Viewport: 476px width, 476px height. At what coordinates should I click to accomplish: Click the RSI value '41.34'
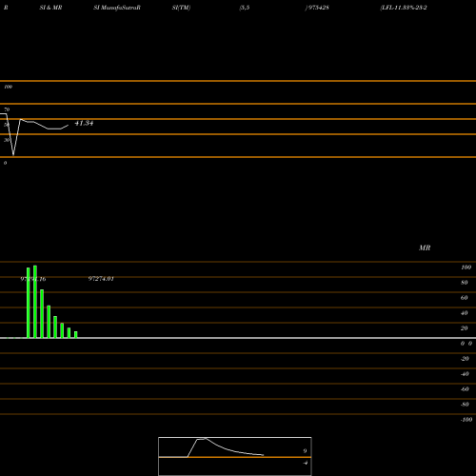pos(84,123)
